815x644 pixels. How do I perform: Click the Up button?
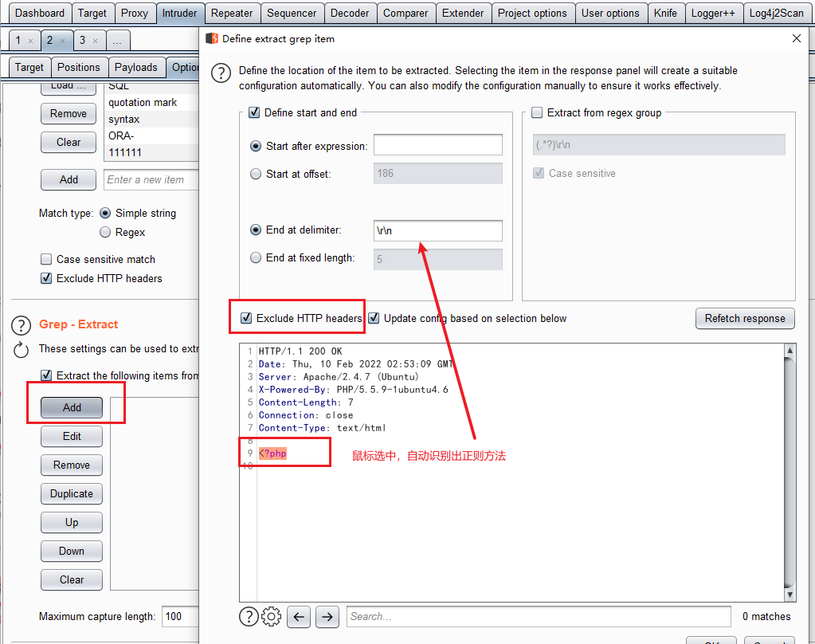point(72,522)
